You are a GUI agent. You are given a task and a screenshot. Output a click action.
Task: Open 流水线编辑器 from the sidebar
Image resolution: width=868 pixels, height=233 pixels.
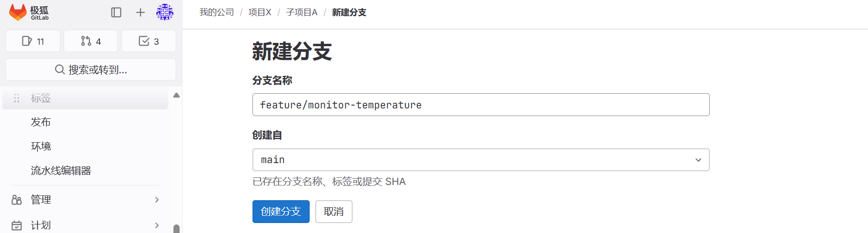point(61,171)
